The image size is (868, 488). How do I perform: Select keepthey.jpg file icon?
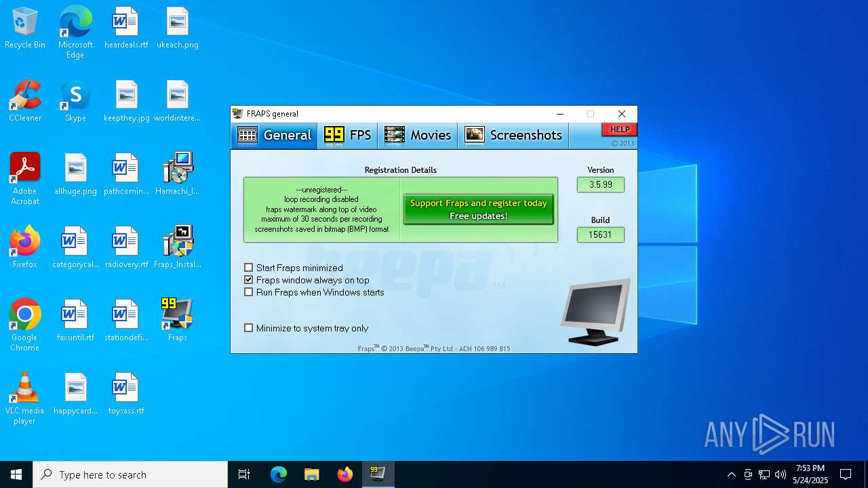pyautogui.click(x=126, y=102)
